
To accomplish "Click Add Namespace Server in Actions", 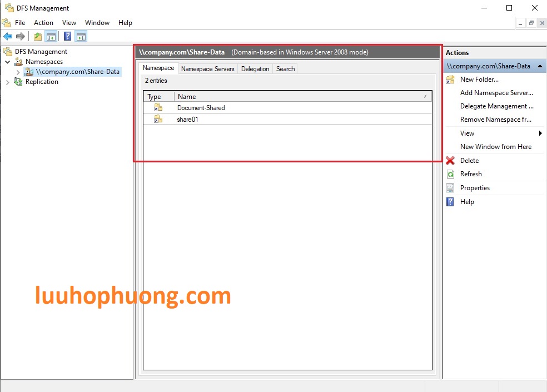I will (496, 93).
